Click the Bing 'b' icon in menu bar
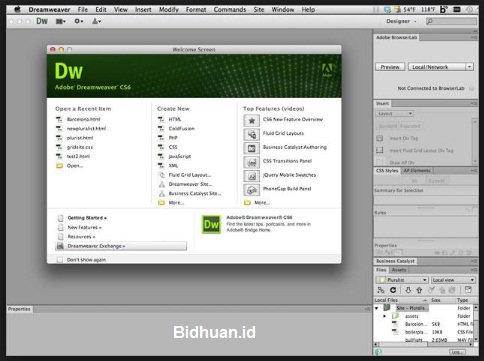Screen dimensions: 484x361 (x=443, y=9)
